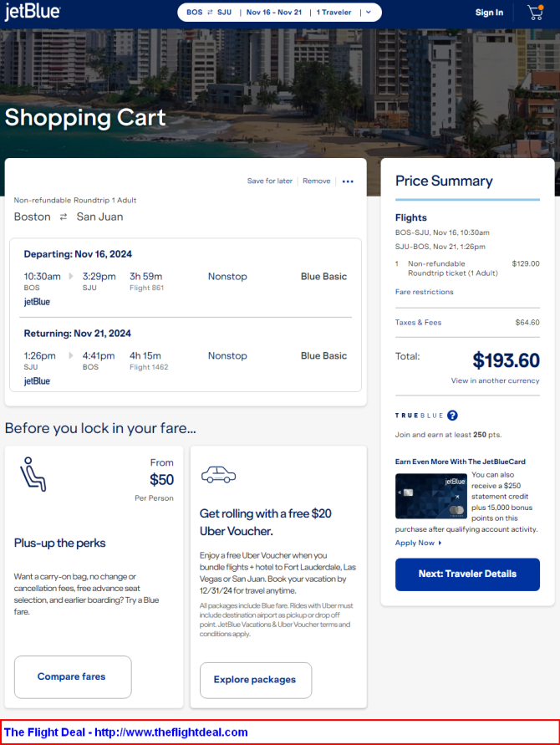Expand the trip search dropdown chevron
This screenshot has height=745, width=560.
click(368, 13)
